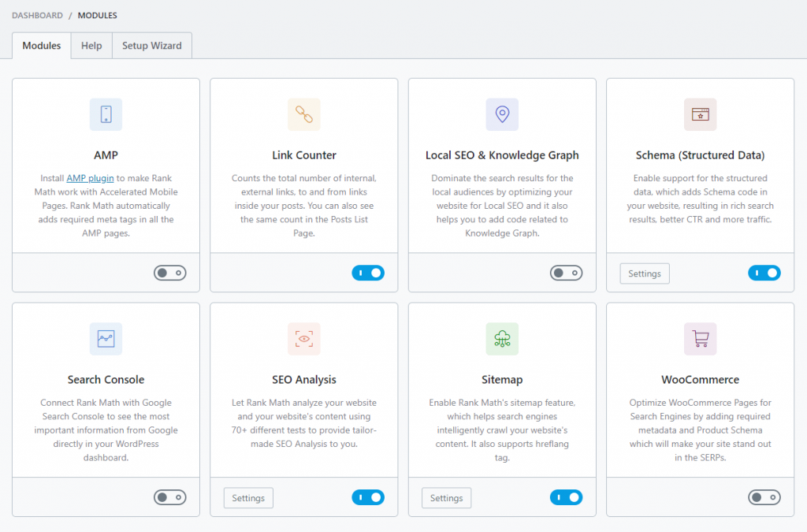Open Sitemap Settings button
Screen dimensions: 807x532
[x=446, y=498]
